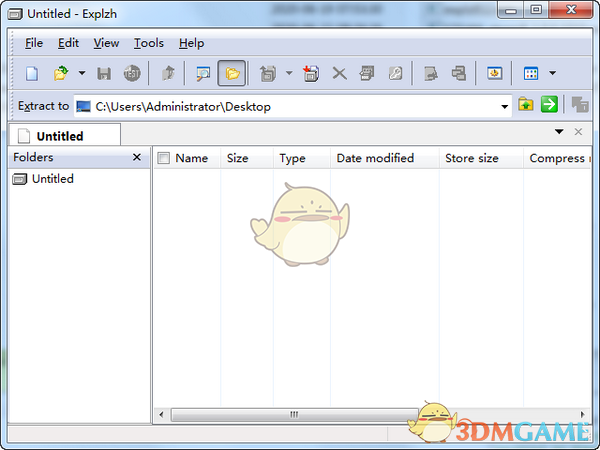Open the Extract to path dropdown
The width and height of the screenshot is (600, 450).
[504, 107]
